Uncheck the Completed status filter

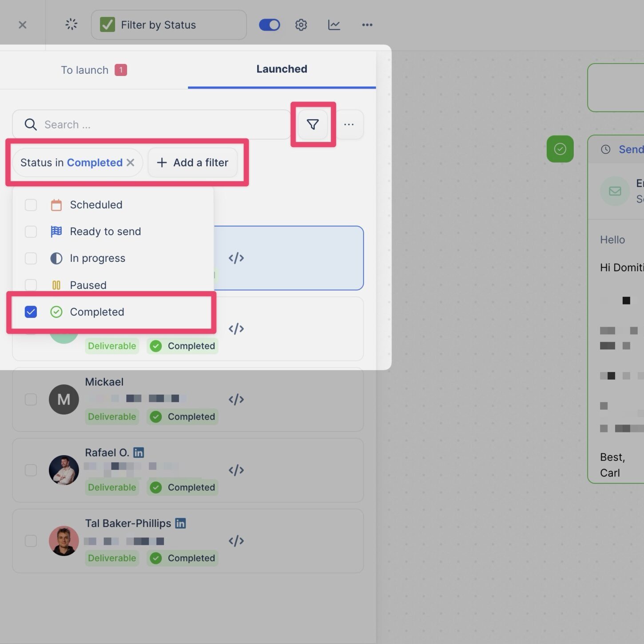(31, 312)
